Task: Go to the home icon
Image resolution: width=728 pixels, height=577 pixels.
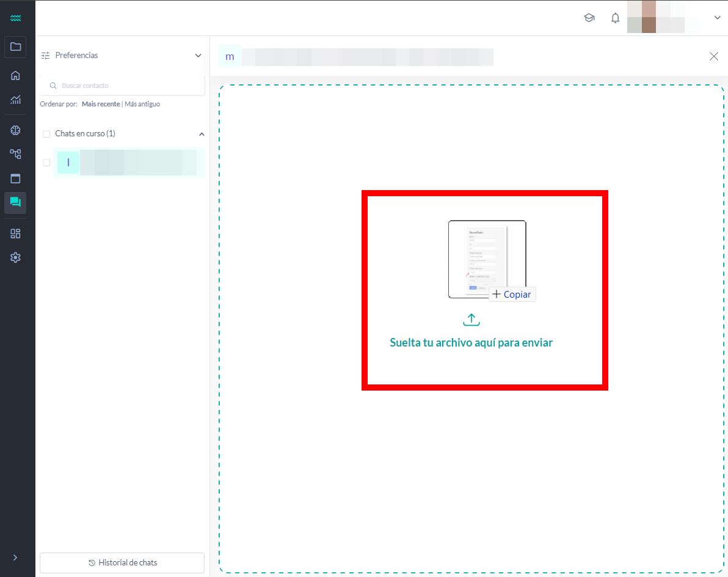Action: tap(15, 76)
